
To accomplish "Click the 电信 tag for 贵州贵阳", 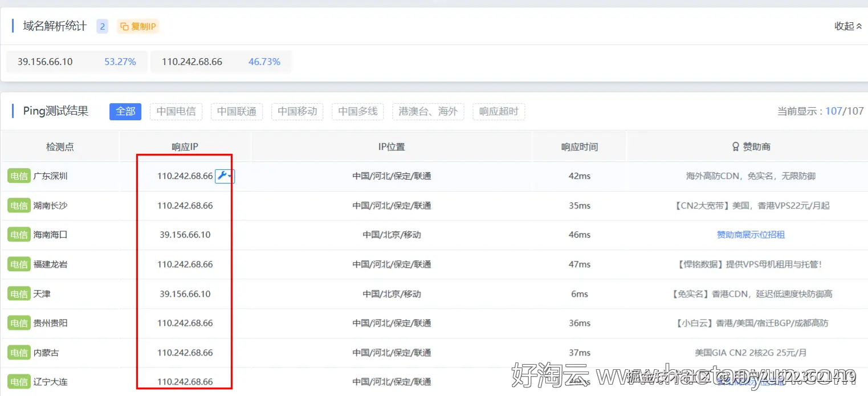I will (19, 323).
